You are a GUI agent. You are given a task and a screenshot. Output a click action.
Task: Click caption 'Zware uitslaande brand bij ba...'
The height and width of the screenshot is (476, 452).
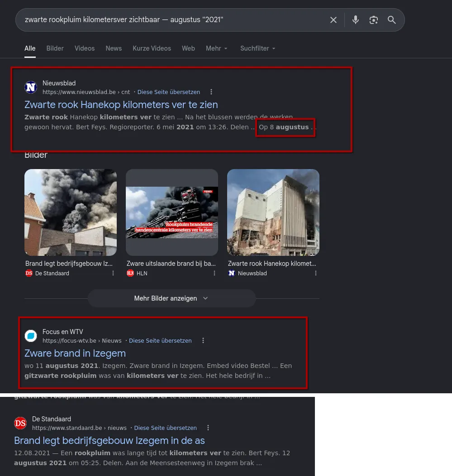pos(171,264)
